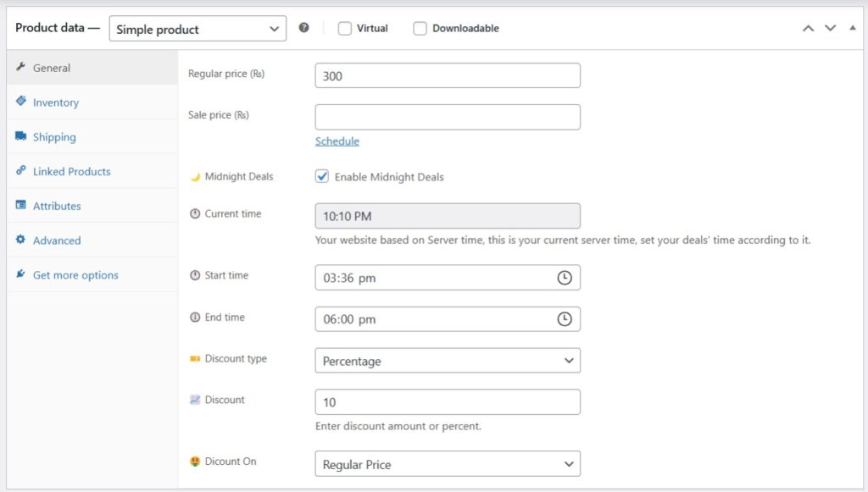Image resolution: width=868 pixels, height=492 pixels.
Task: Open the Attributes tab
Action: click(57, 206)
